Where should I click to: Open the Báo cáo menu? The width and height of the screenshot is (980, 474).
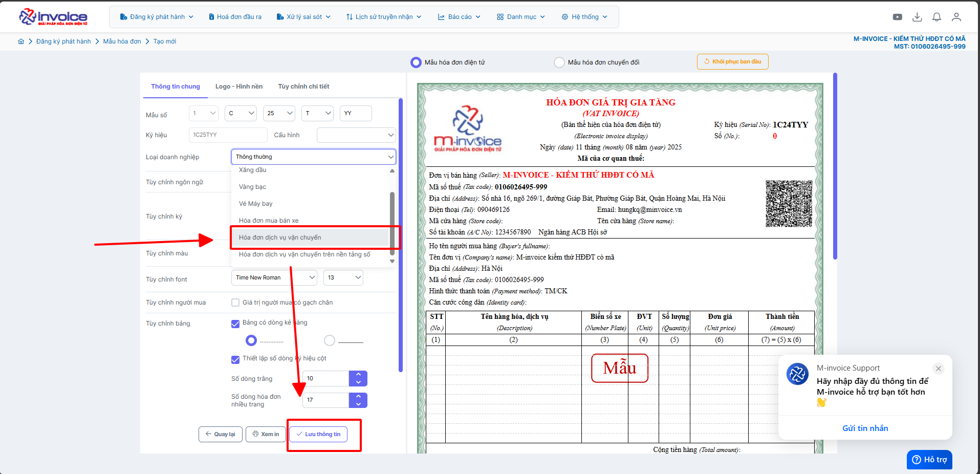[459, 17]
